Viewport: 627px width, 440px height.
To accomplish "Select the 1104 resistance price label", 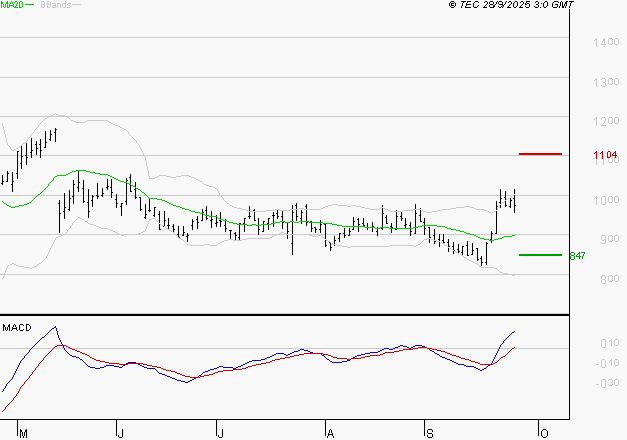I will [x=605, y=156].
